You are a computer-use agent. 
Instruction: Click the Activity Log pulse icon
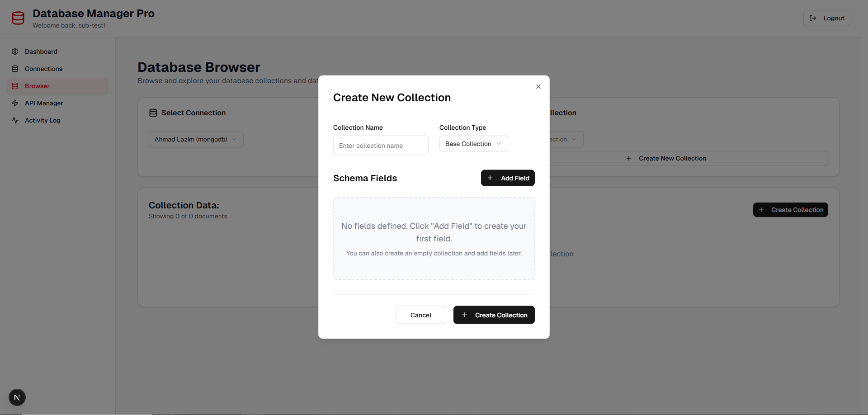click(15, 120)
